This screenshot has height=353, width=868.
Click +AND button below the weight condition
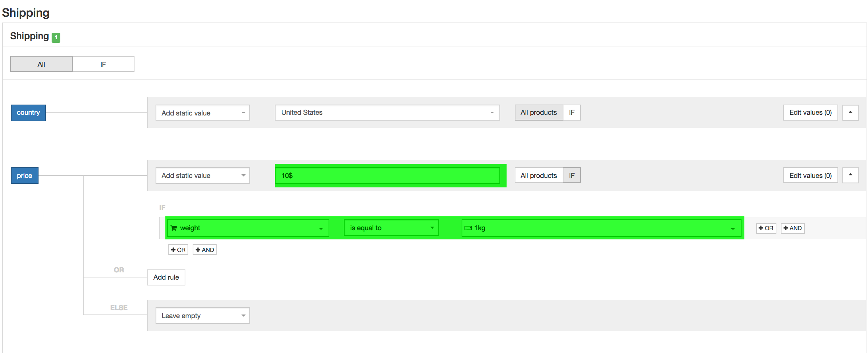coord(205,250)
